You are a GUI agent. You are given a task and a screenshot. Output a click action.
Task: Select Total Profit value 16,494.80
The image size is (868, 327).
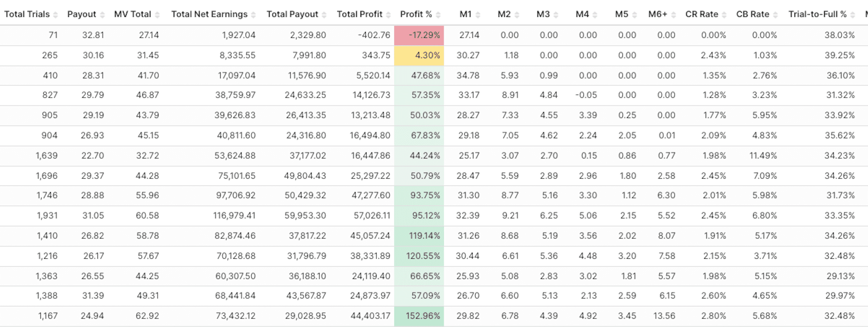(x=370, y=136)
